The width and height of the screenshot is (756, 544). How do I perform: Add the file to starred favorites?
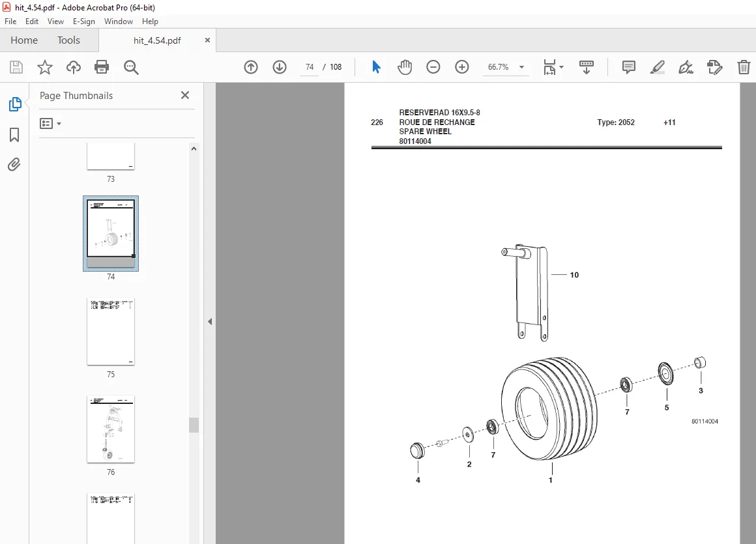click(45, 67)
